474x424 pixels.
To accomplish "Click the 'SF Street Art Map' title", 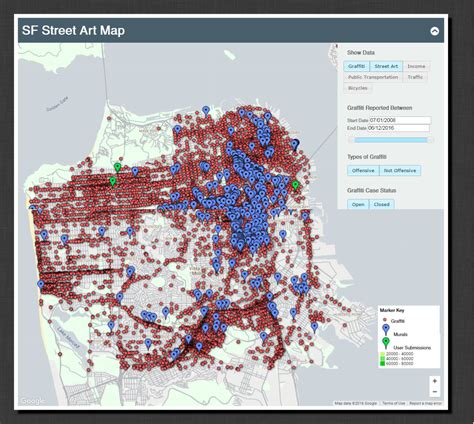I will point(73,30).
